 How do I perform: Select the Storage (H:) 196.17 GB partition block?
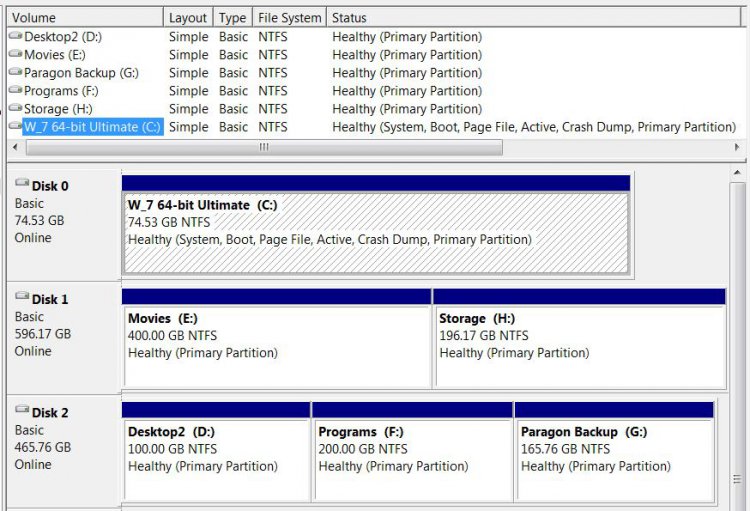point(579,338)
